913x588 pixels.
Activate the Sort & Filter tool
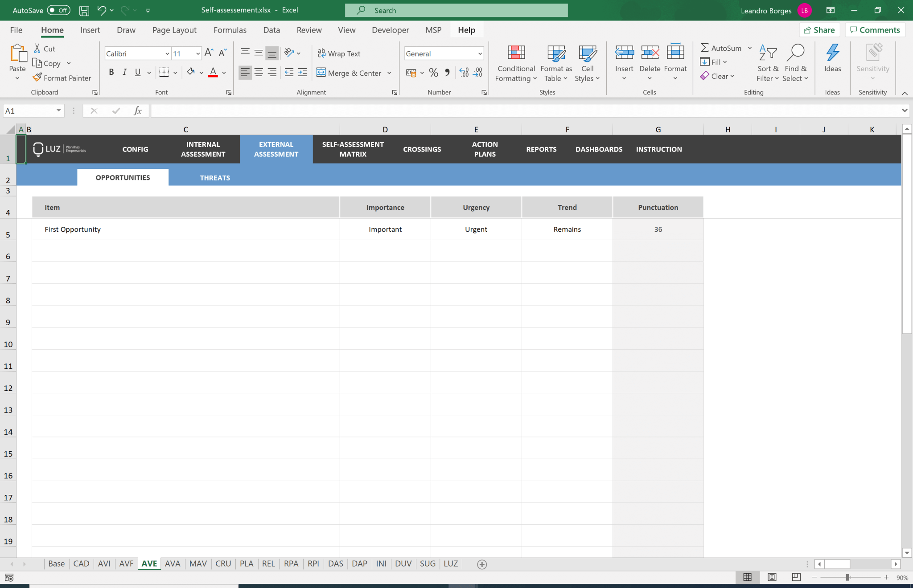(768, 62)
